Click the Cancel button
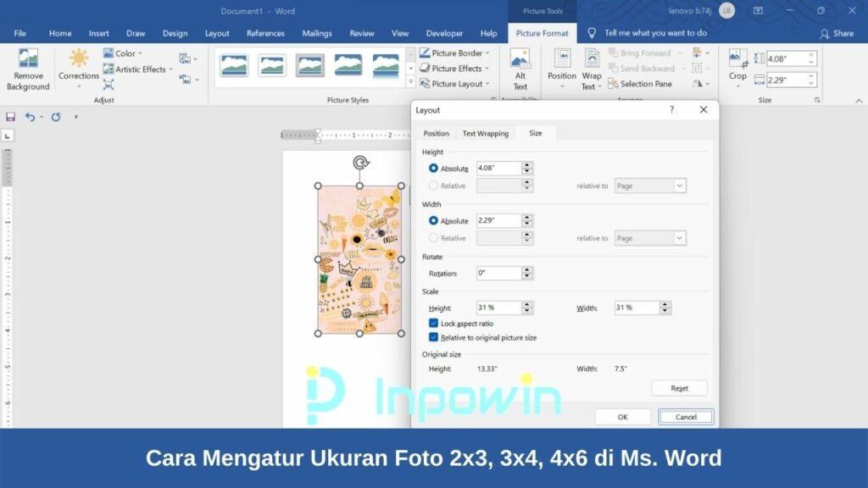 (x=686, y=417)
